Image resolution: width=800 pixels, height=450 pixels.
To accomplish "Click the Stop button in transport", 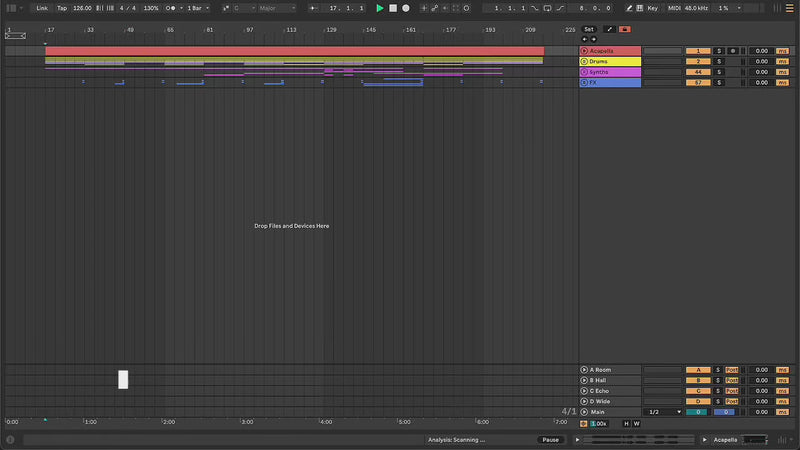I will pos(393,8).
